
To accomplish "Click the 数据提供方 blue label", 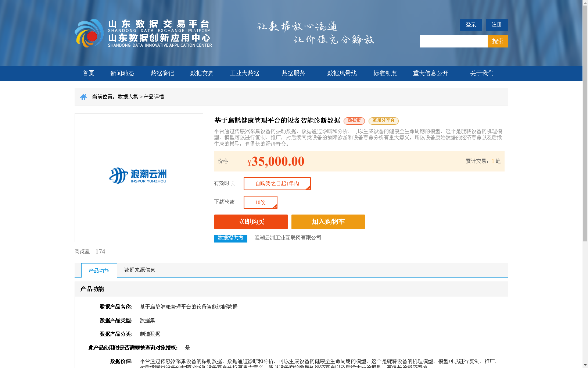I will point(231,238).
